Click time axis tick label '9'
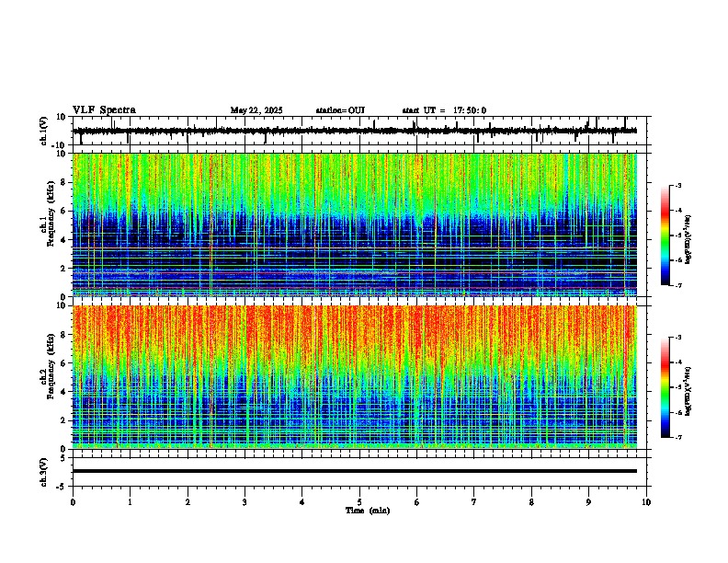The image size is (728, 563). click(x=588, y=502)
